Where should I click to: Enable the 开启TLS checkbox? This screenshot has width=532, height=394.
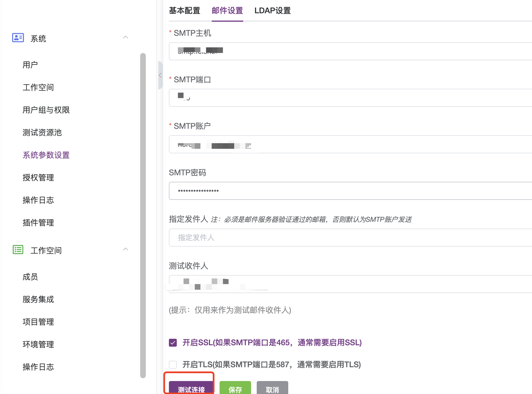click(173, 364)
